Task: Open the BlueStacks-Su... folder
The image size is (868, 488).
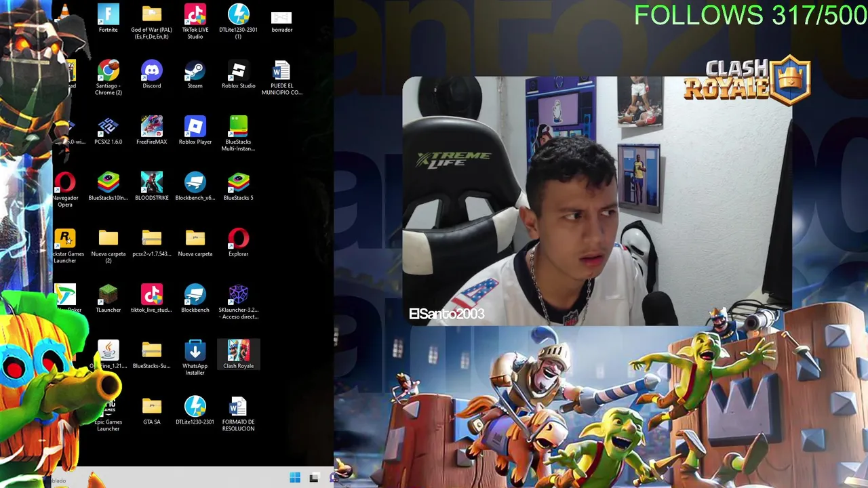Action: [x=152, y=355]
